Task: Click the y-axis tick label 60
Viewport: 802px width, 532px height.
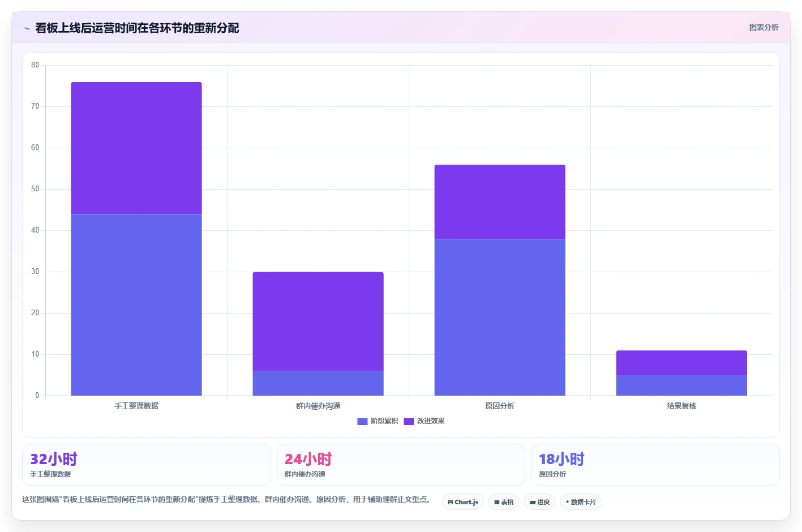Action: (35, 148)
